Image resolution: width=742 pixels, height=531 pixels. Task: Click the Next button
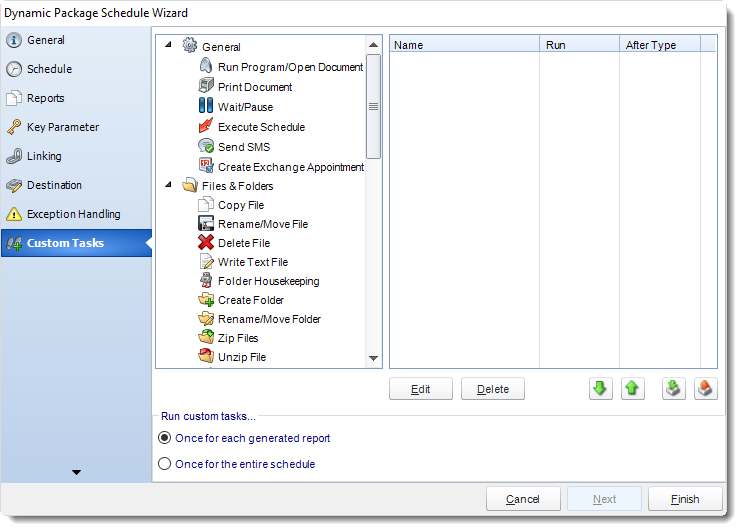point(604,499)
